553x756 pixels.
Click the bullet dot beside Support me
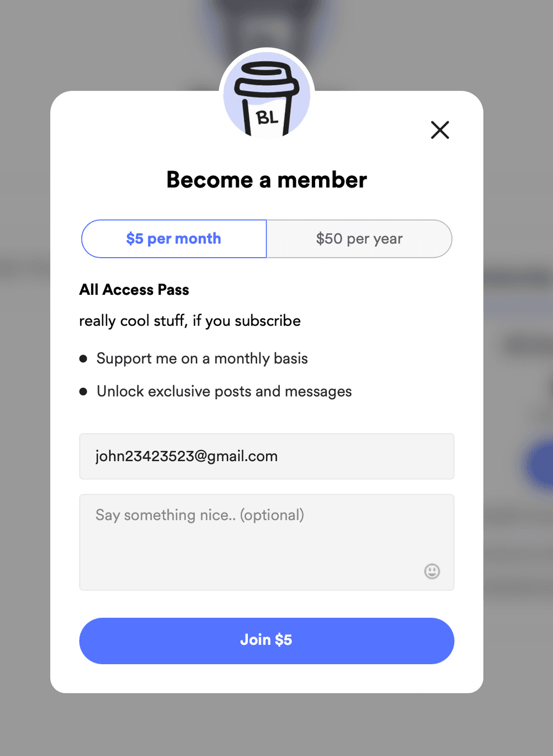pyautogui.click(x=84, y=359)
